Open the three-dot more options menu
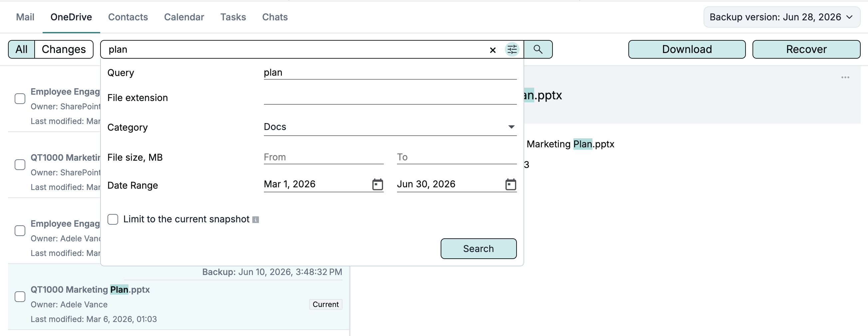This screenshot has height=336, width=868. click(x=845, y=78)
